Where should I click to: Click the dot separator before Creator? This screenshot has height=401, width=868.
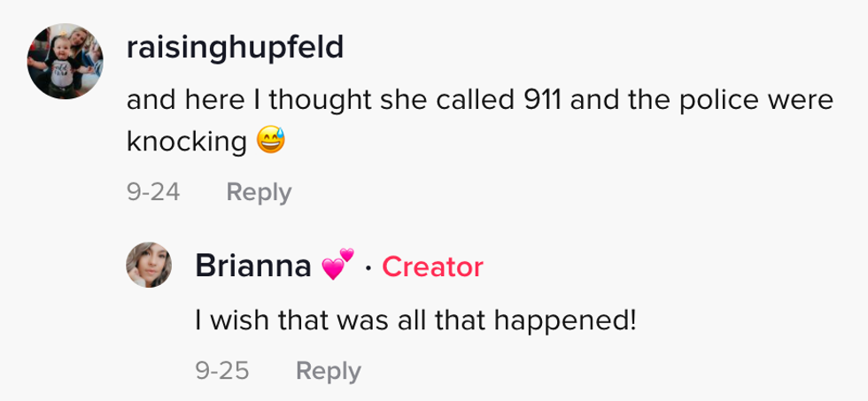(x=368, y=266)
